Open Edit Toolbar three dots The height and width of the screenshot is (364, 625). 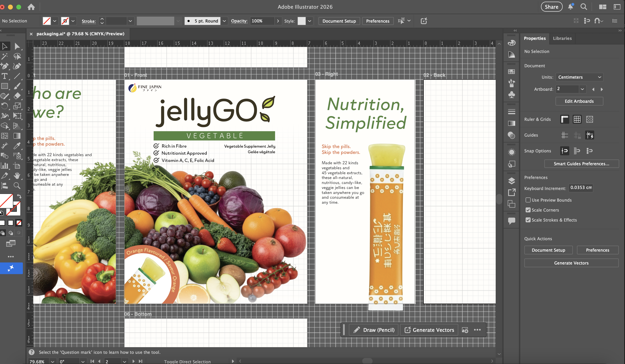(11, 256)
